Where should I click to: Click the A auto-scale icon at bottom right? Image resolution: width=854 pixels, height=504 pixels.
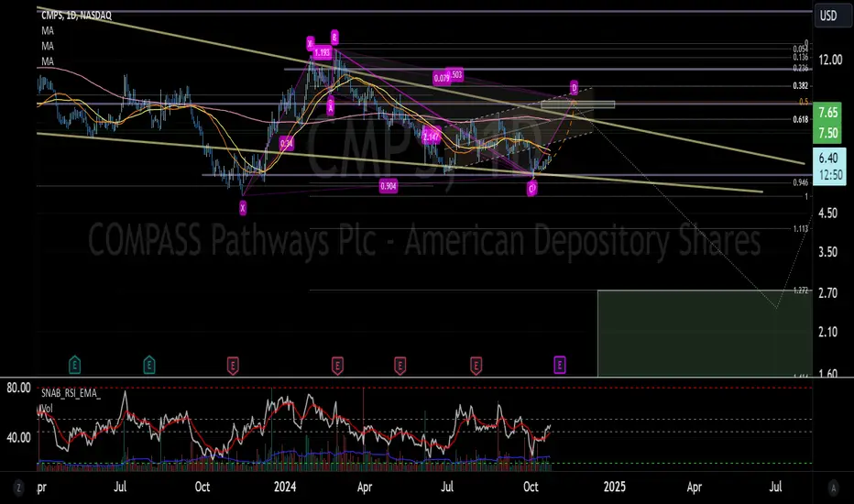point(833,488)
